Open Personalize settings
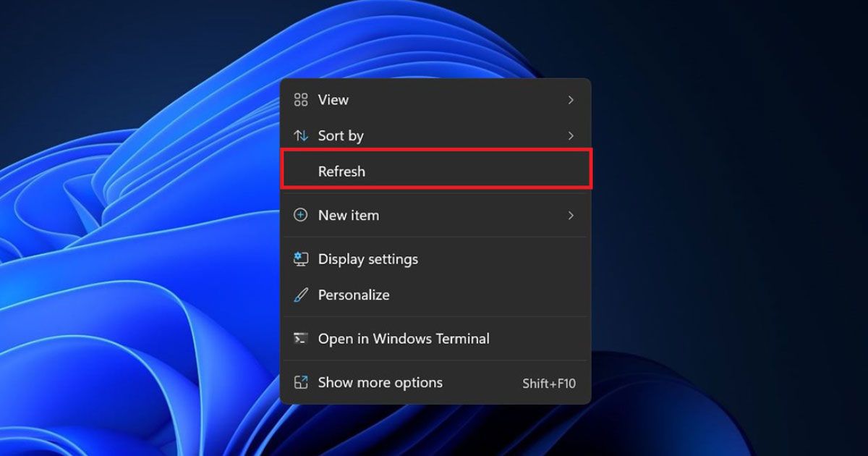 click(354, 295)
